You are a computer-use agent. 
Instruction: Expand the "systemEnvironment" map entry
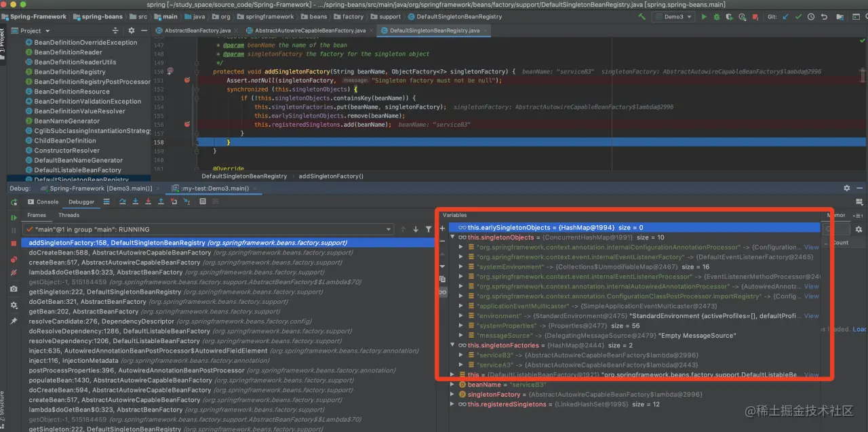pos(461,267)
